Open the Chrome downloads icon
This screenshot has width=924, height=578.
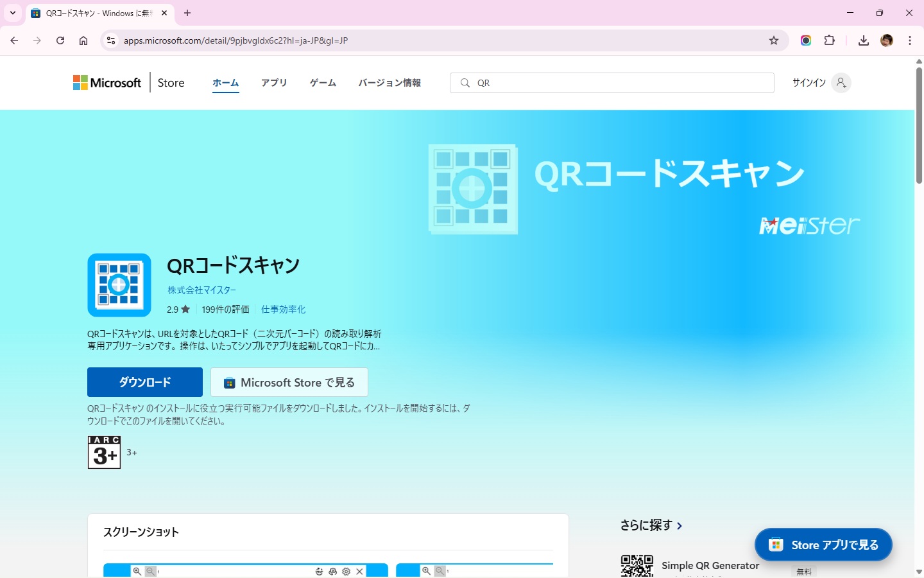[x=864, y=40]
